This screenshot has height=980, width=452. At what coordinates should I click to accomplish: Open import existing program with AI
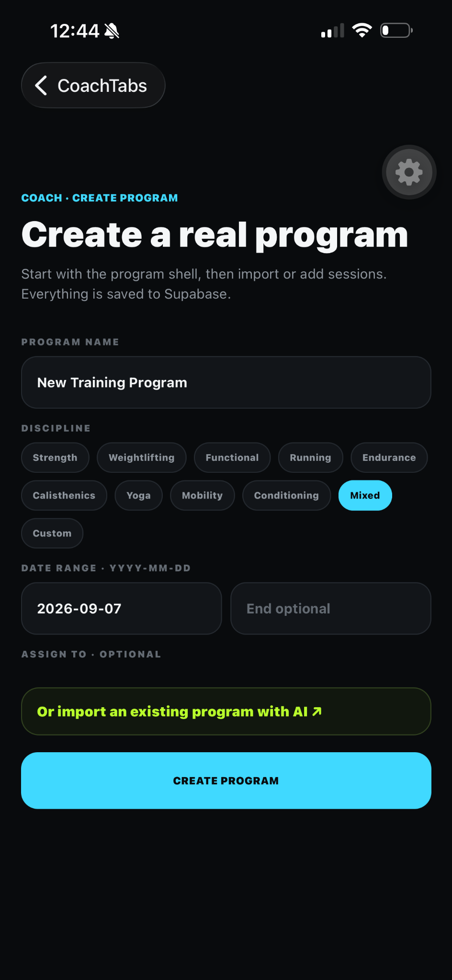[226, 712]
